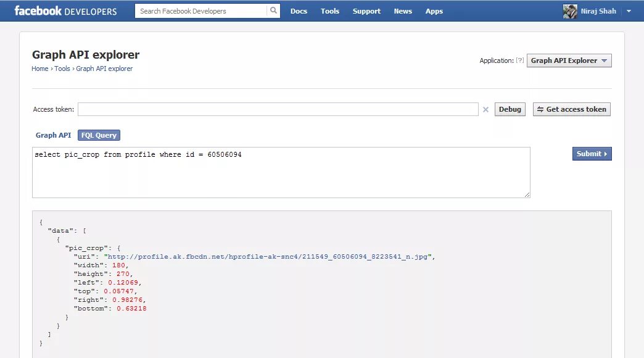Open the Tools menu

pos(330,11)
